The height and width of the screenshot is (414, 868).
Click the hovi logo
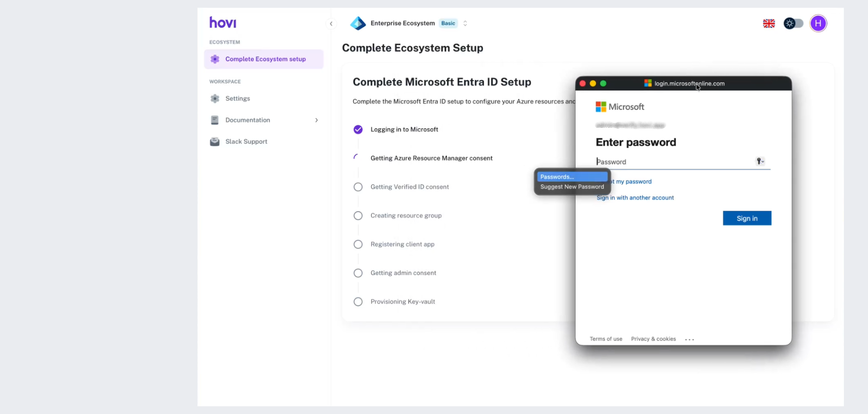[223, 23]
